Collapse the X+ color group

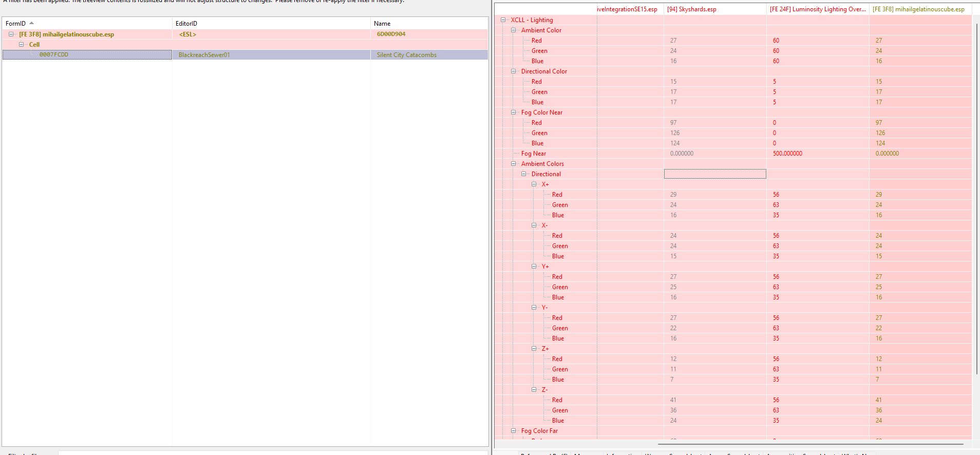click(534, 184)
